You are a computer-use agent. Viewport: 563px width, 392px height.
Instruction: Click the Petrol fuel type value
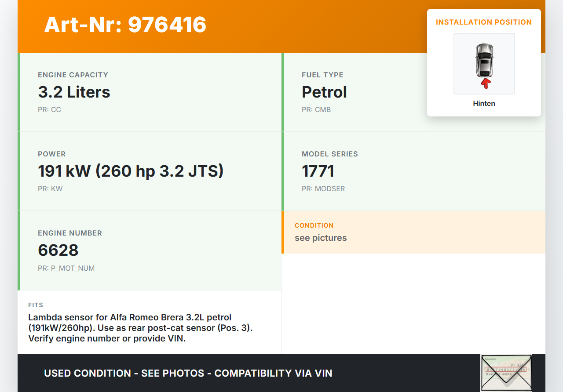pyautogui.click(x=324, y=92)
